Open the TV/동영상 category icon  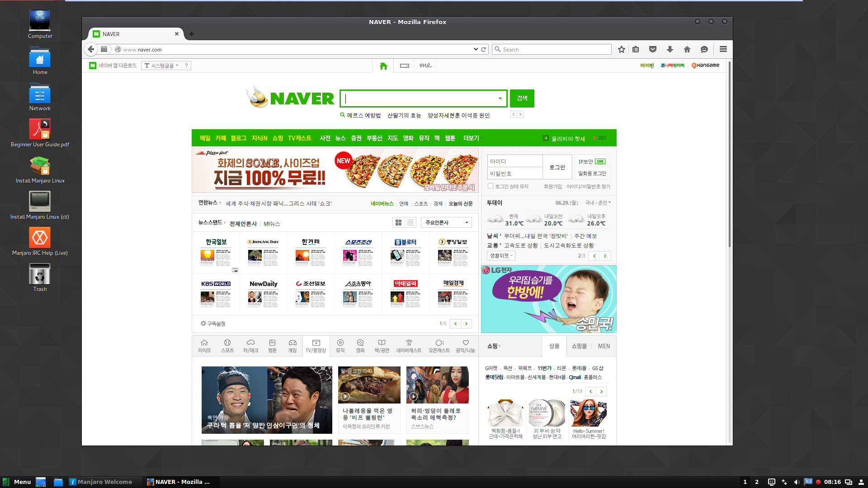click(316, 346)
